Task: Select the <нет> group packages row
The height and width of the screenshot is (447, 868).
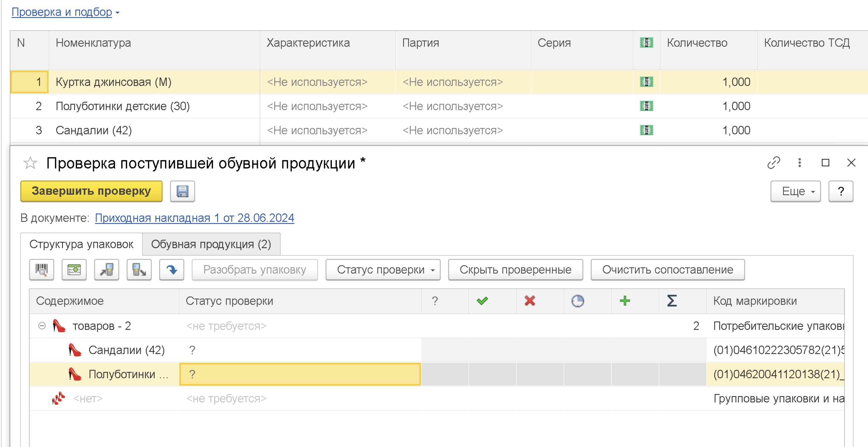Action: pyautogui.click(x=437, y=399)
